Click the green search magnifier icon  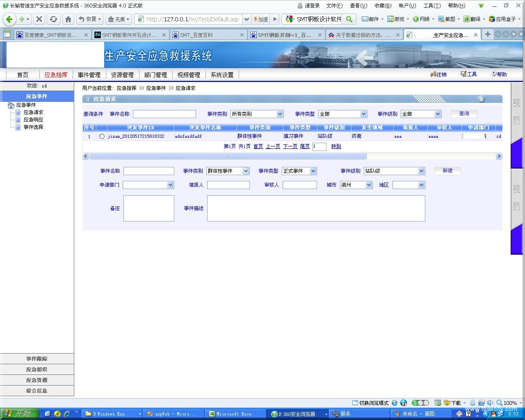[349, 19]
